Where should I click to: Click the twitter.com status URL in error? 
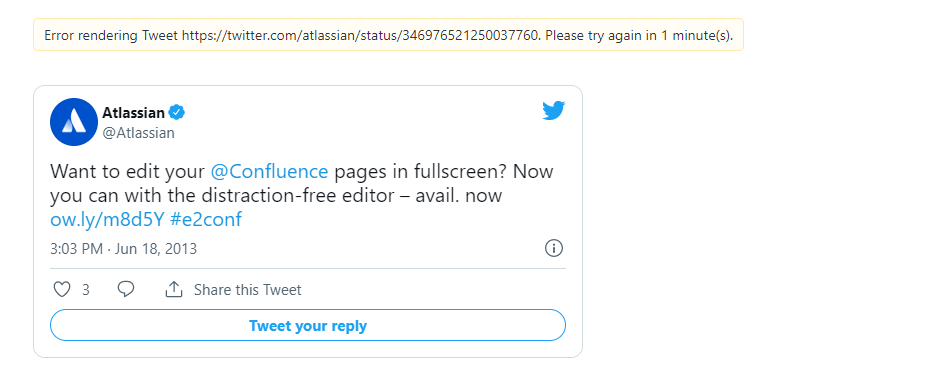[x=360, y=35]
